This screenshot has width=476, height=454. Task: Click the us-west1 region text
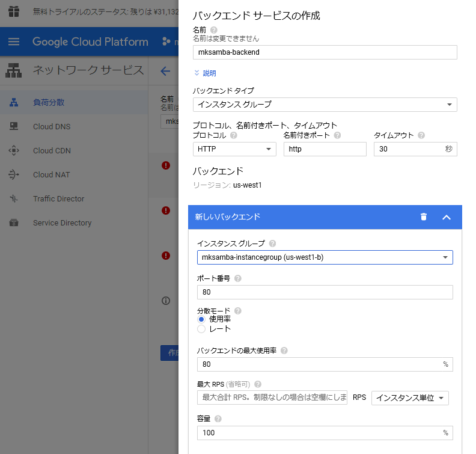pyautogui.click(x=248, y=185)
